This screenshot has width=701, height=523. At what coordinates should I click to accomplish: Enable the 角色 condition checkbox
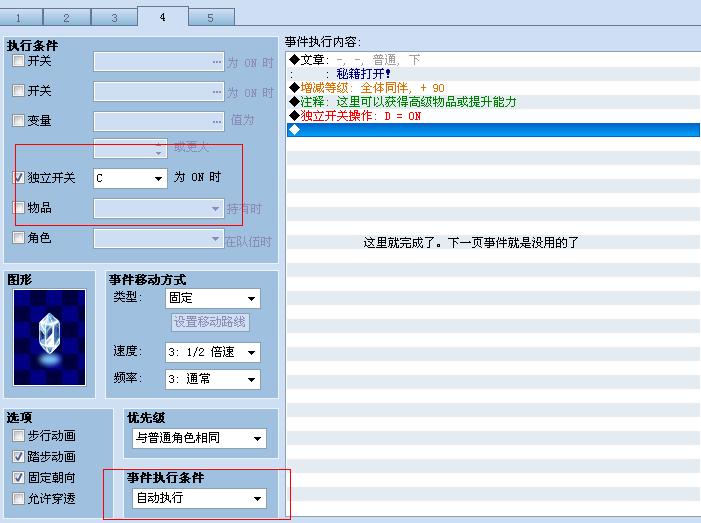[18, 237]
